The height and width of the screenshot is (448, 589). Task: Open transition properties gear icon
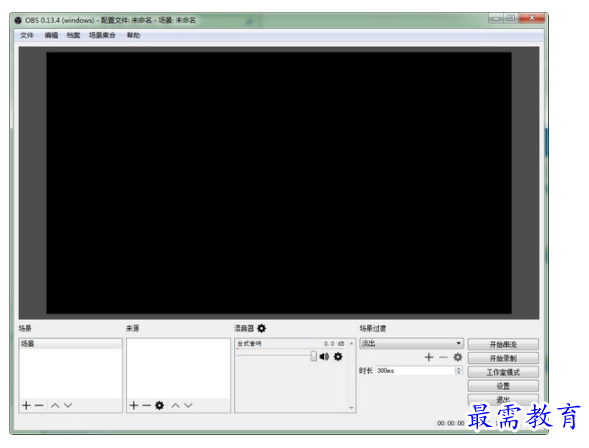point(458,357)
